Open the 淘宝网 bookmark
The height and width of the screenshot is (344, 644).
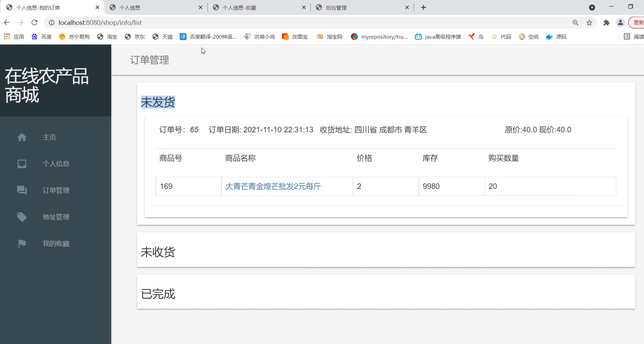pyautogui.click(x=330, y=37)
